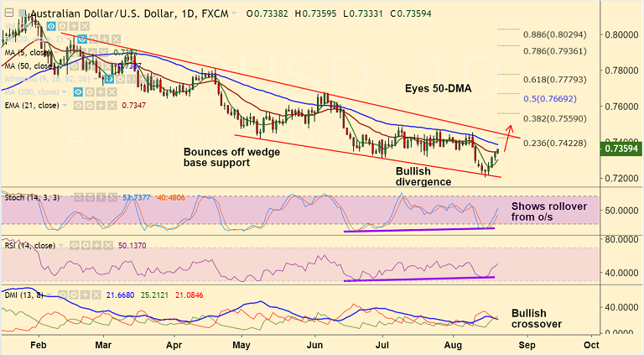Click the RSI (14, close) legend title
Image resolution: width=644 pixels, height=355 pixels.
[29, 246]
